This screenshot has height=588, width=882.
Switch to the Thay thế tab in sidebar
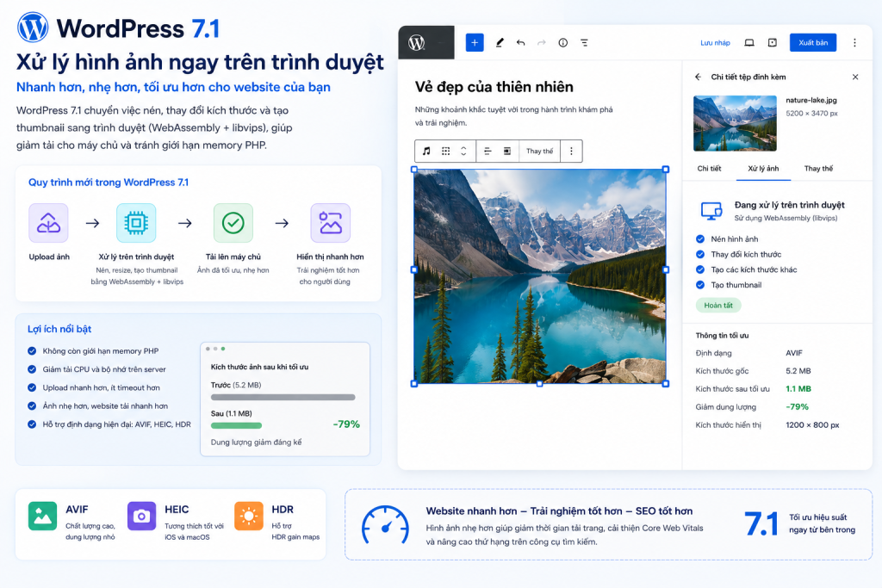click(818, 169)
